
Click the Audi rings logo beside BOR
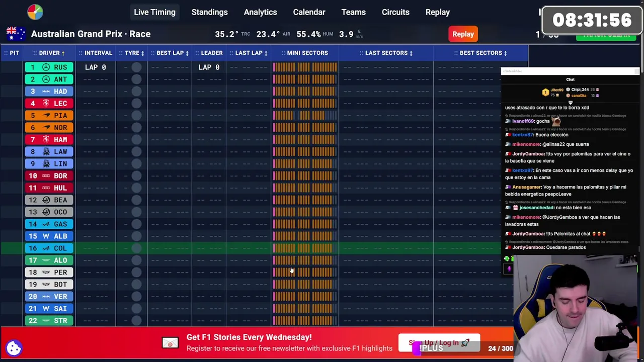[x=46, y=175]
